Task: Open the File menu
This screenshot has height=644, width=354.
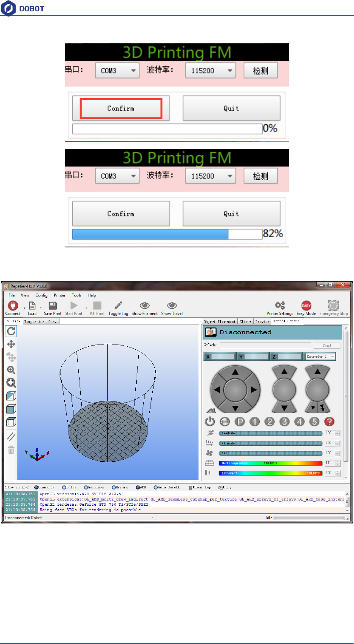Action: coord(12,295)
